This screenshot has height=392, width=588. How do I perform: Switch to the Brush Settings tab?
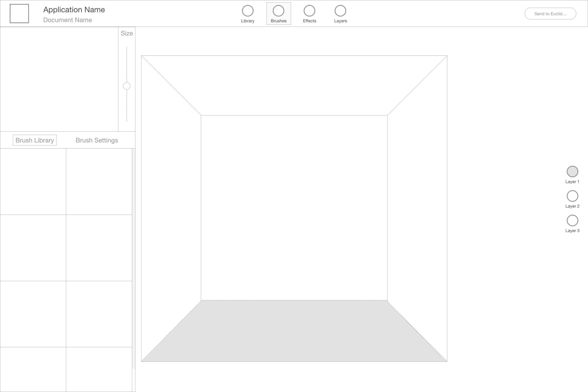(97, 140)
